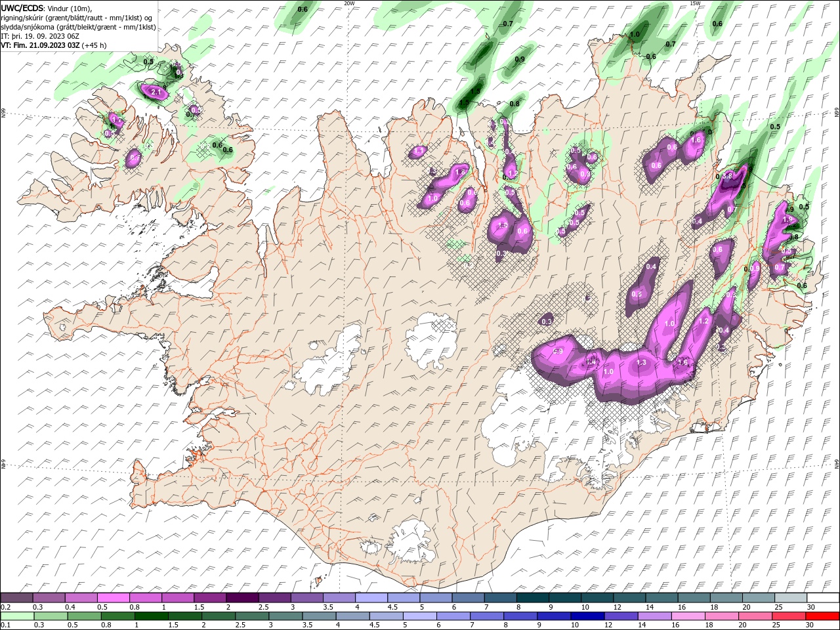Select the lower legend swatch between 1 and 1.5
840x630 pixels.
tap(151, 616)
